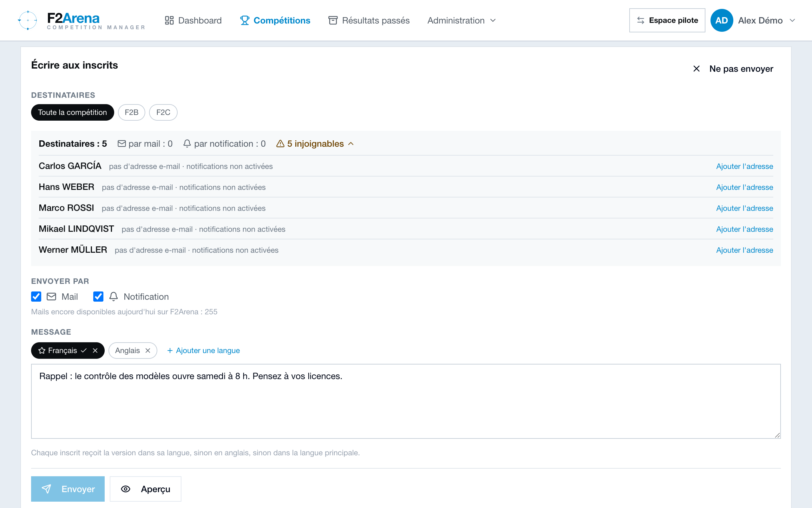
Task: Uncheck the Mail checkbox
Action: pyautogui.click(x=36, y=296)
